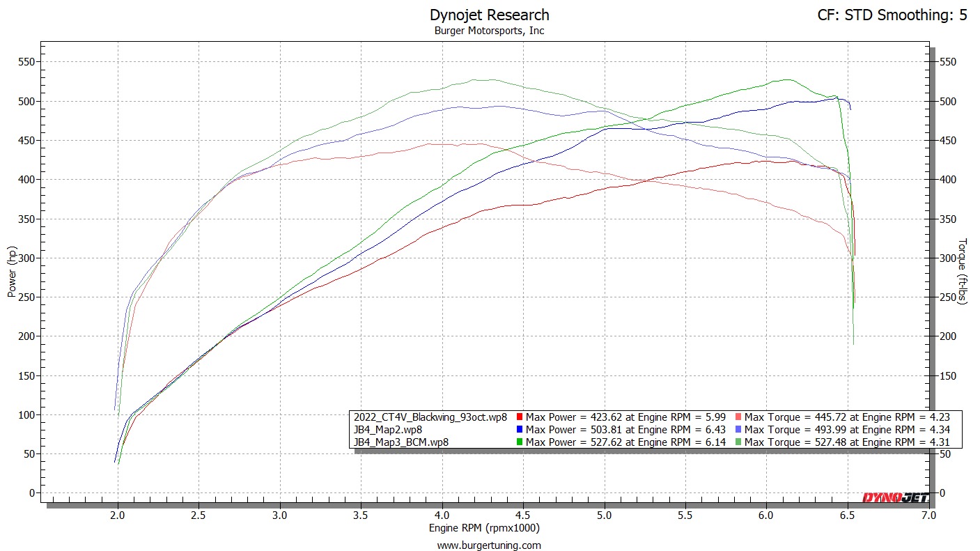Click the 2.0 tick on the RPM axis
The image size is (980, 551).
coord(118,515)
